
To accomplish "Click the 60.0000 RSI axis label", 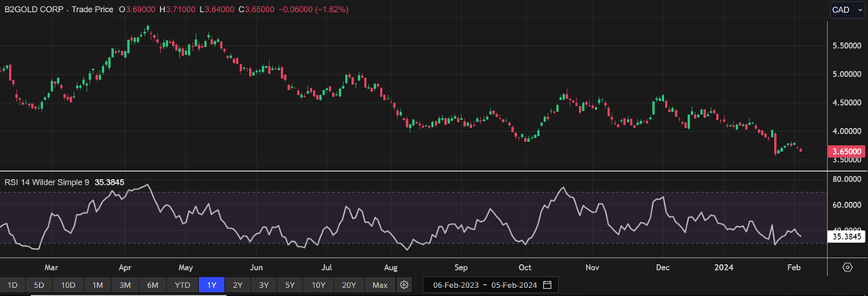I will [x=847, y=204].
